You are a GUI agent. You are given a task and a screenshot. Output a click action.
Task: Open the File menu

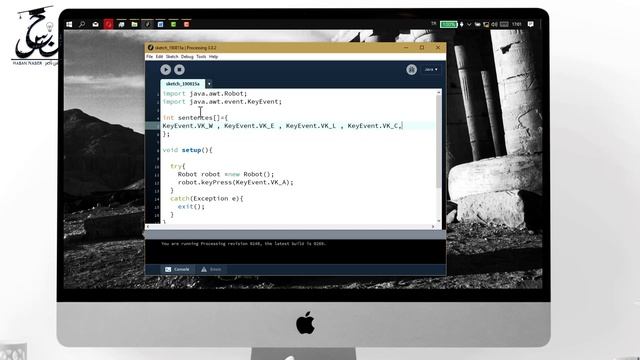click(x=149, y=57)
